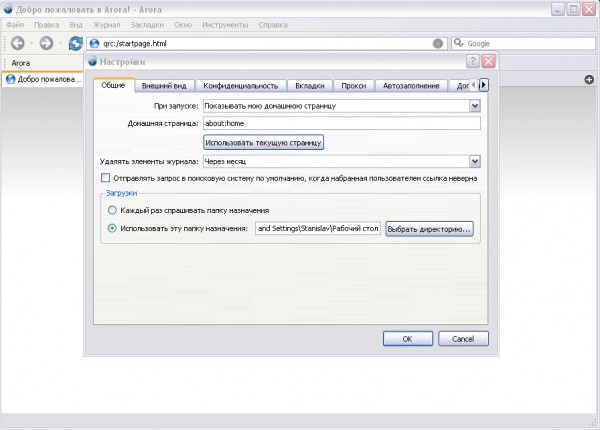This screenshot has width=600, height=430.
Task: Expand the При запуске combo box
Action: pyautogui.click(x=475, y=106)
